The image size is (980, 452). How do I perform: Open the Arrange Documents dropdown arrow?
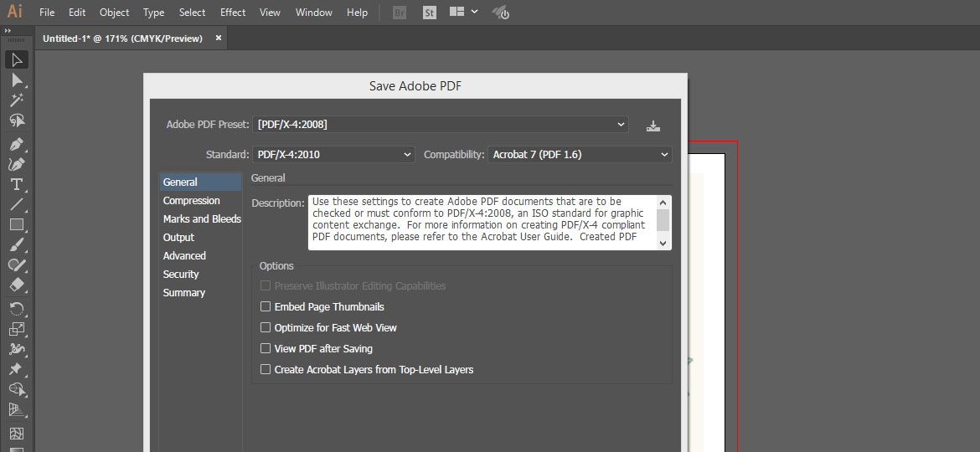click(475, 11)
